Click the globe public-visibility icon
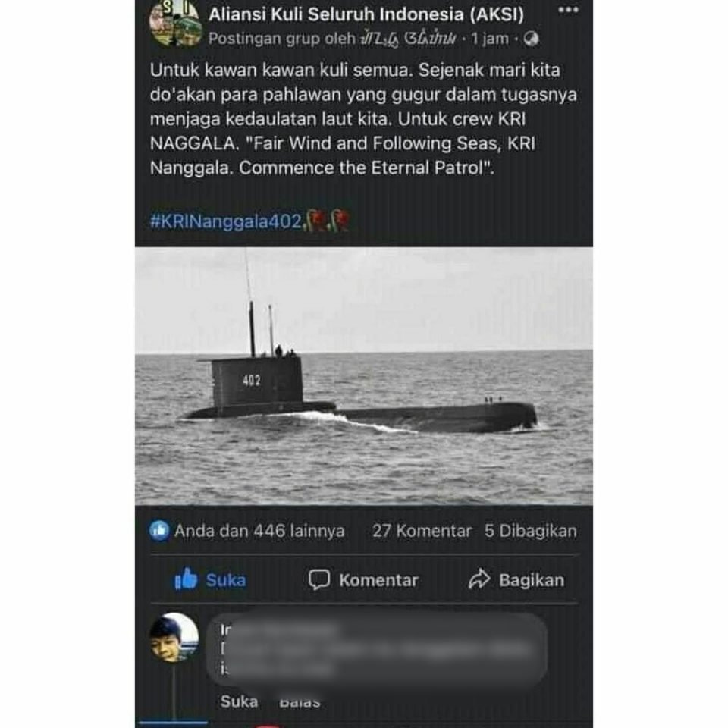Screen dimensions: 728x728 pyautogui.click(x=531, y=39)
